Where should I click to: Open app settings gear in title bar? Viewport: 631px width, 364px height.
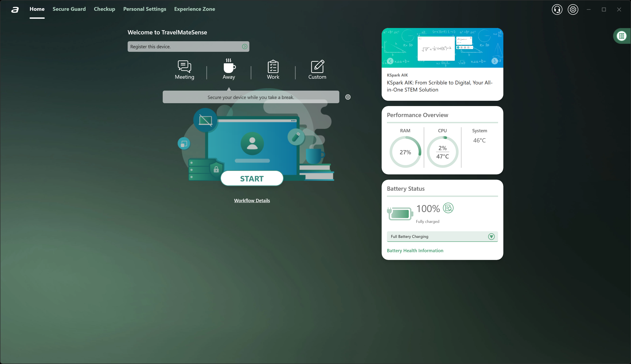(573, 9)
